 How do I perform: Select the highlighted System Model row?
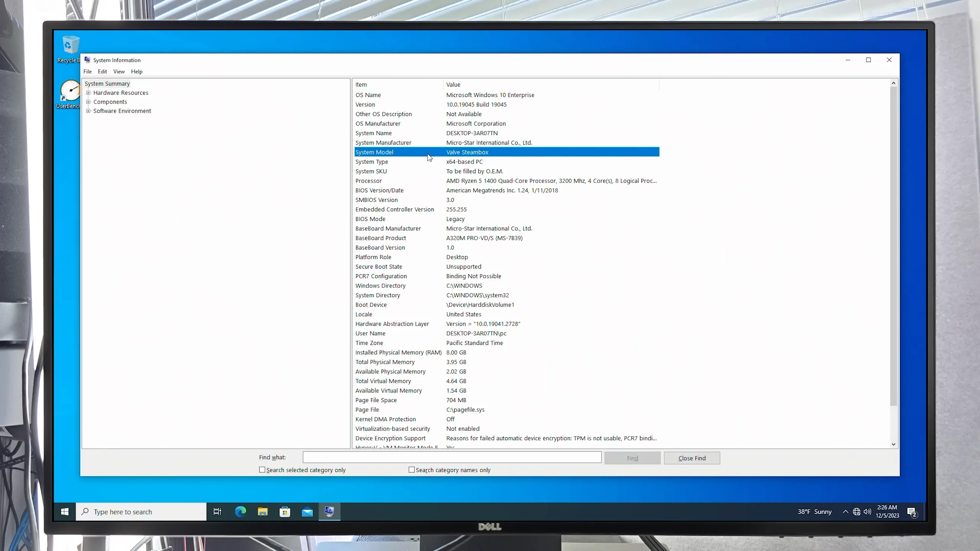[x=507, y=152]
